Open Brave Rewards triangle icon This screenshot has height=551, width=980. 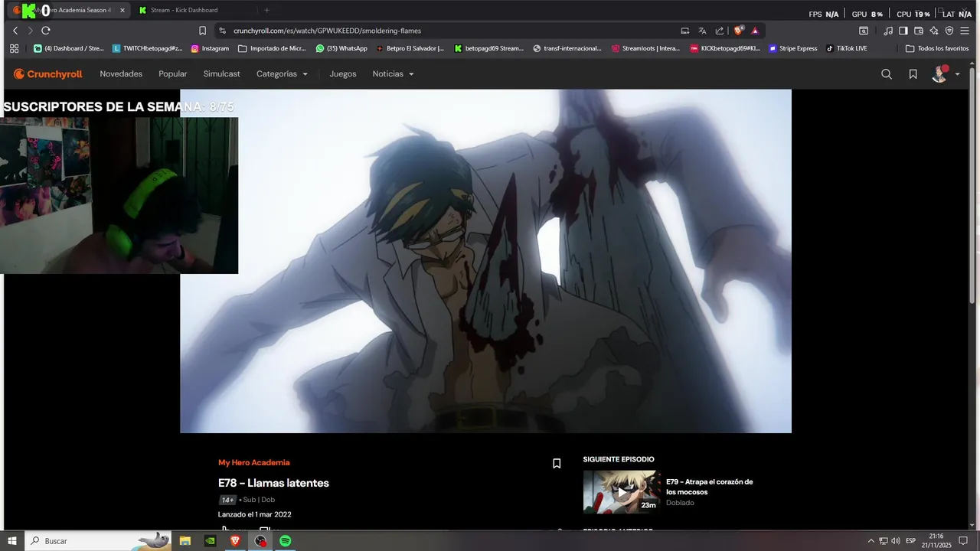click(x=755, y=31)
